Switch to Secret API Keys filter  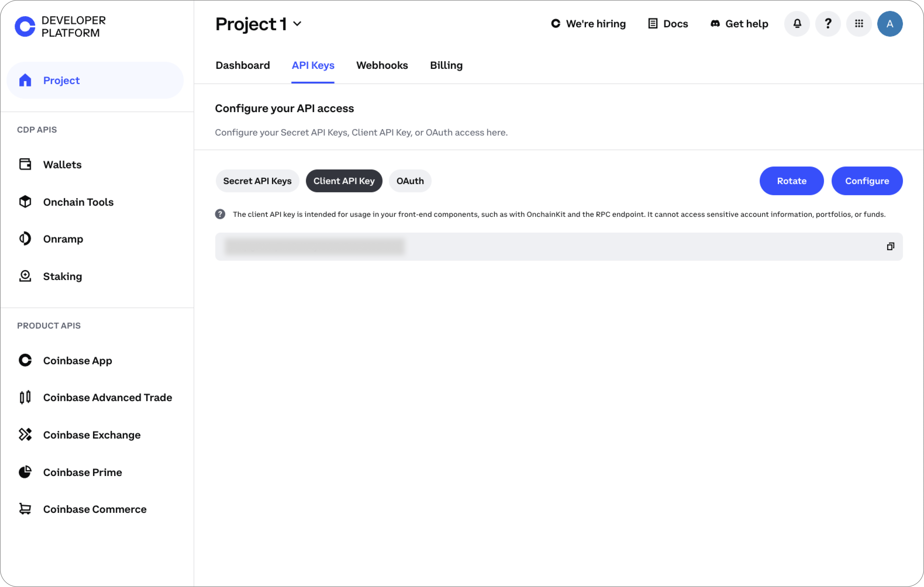(257, 181)
